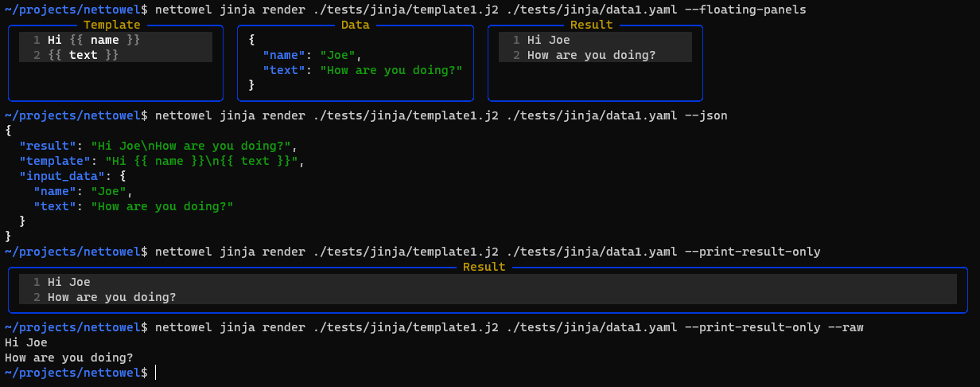Viewport: 980px width, 387px height.
Task: Click the "text" line in Data panel
Action: [363, 70]
